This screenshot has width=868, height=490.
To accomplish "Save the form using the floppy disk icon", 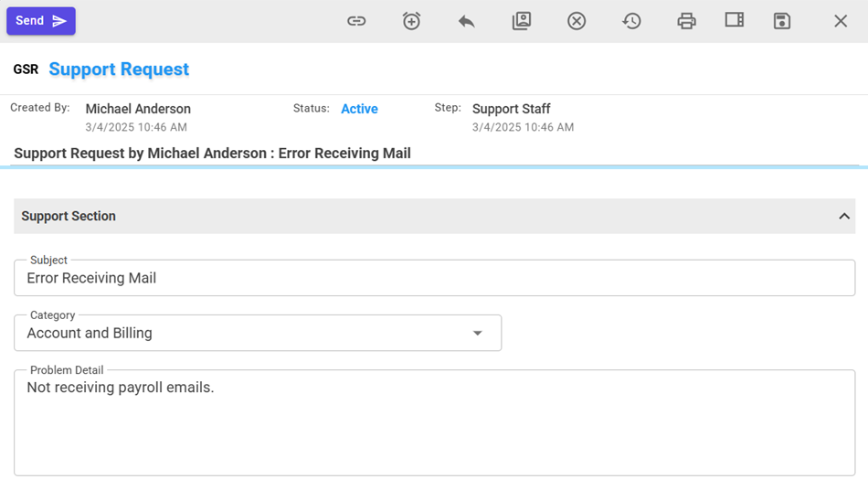I will click(781, 21).
